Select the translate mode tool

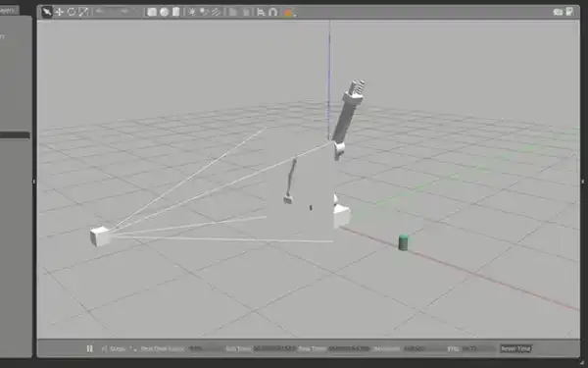59,12
